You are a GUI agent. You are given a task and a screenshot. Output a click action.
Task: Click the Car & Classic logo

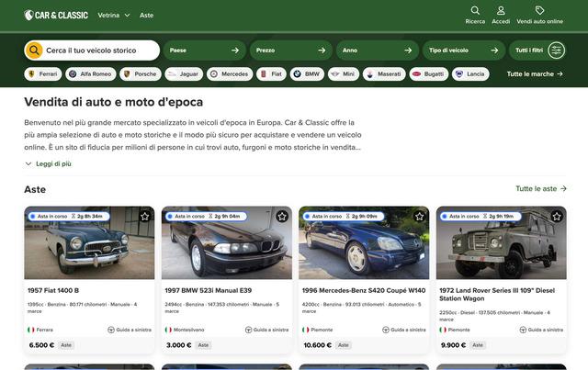coord(55,16)
